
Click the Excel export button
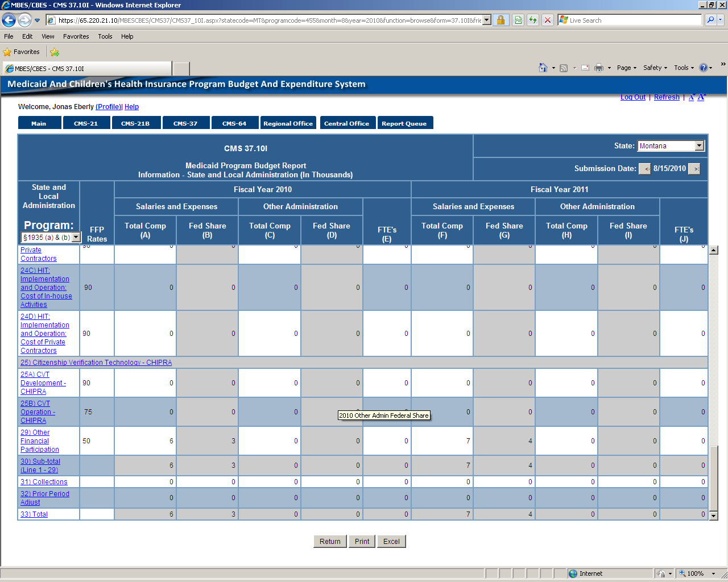point(391,541)
